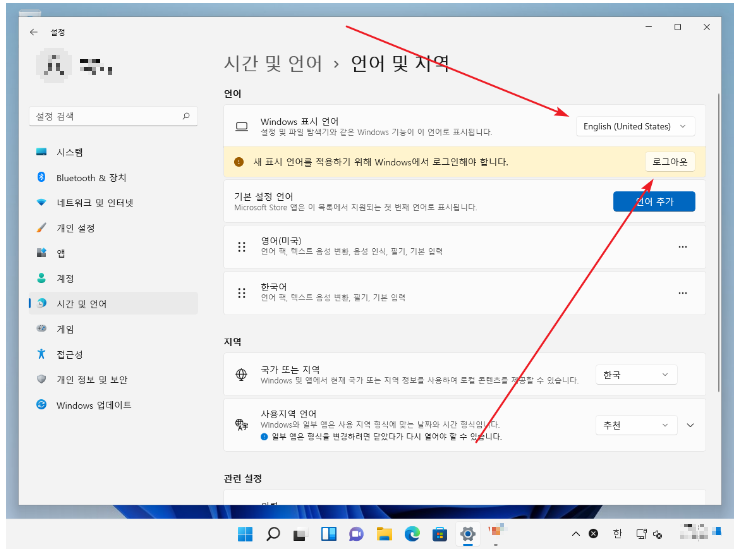The width and height of the screenshot is (738, 551).
Task: Click the globe icon beside 국가 또는 지역
Action: pos(241,375)
